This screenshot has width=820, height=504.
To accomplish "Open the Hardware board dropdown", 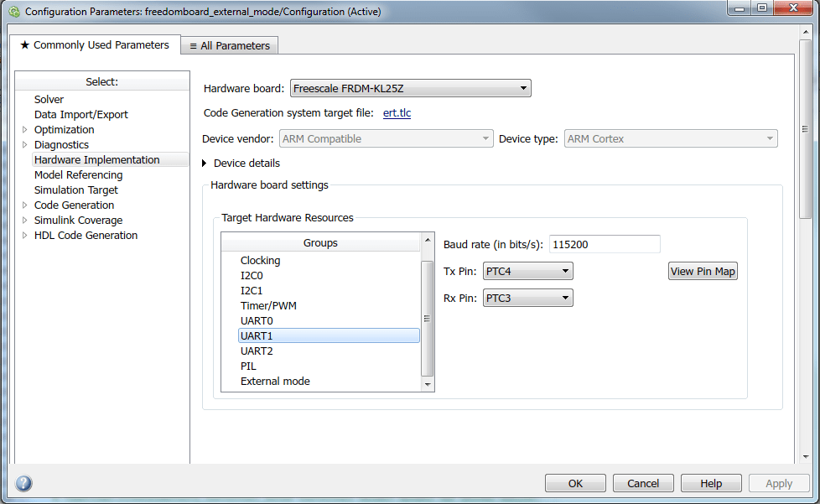I will tap(410, 88).
